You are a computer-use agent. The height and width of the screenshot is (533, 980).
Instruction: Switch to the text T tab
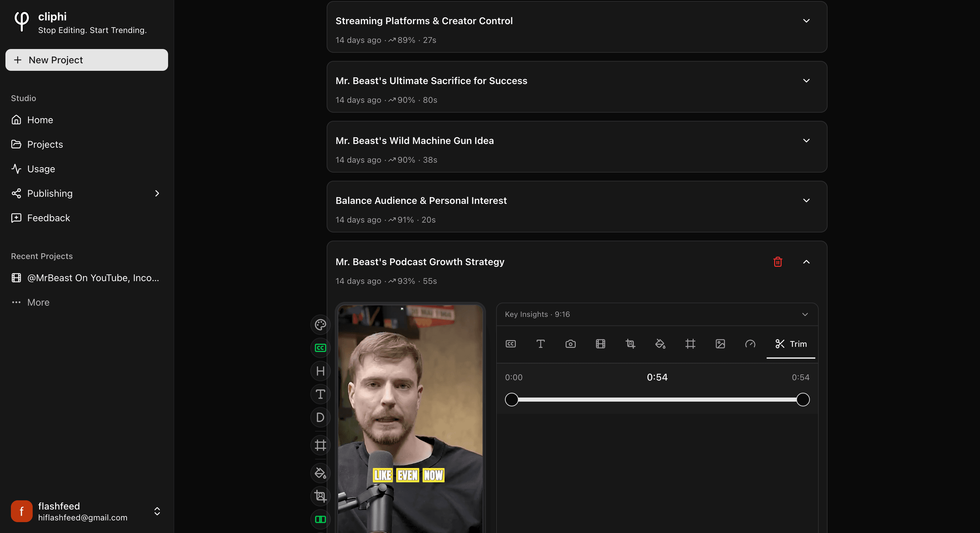click(540, 344)
